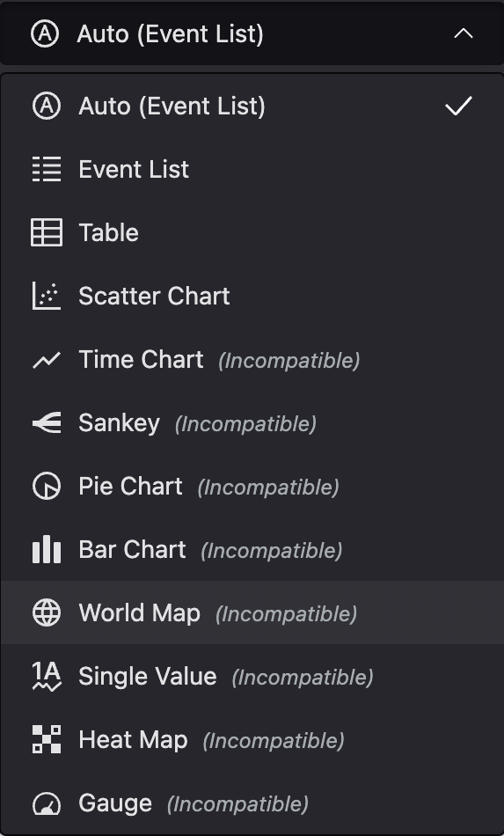Image resolution: width=504 pixels, height=836 pixels.
Task: Select the Scatter Chart text label
Action: [x=154, y=296]
